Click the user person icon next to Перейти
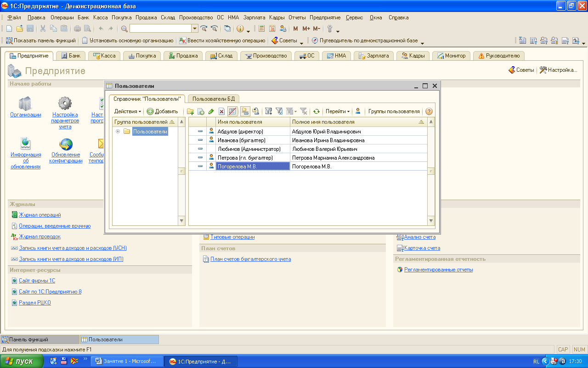 tap(358, 111)
